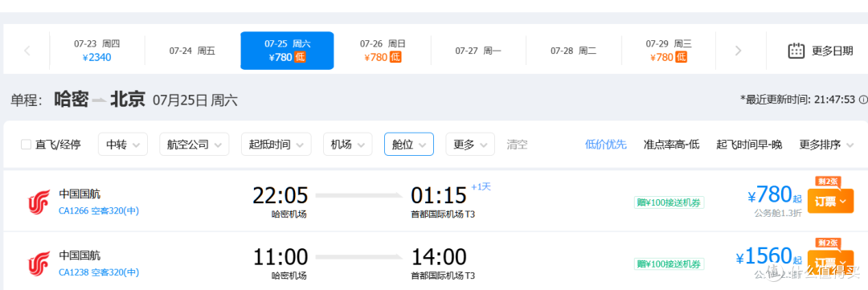Click the 11:00 departure time
This screenshot has height=290, width=868.
[280, 257]
